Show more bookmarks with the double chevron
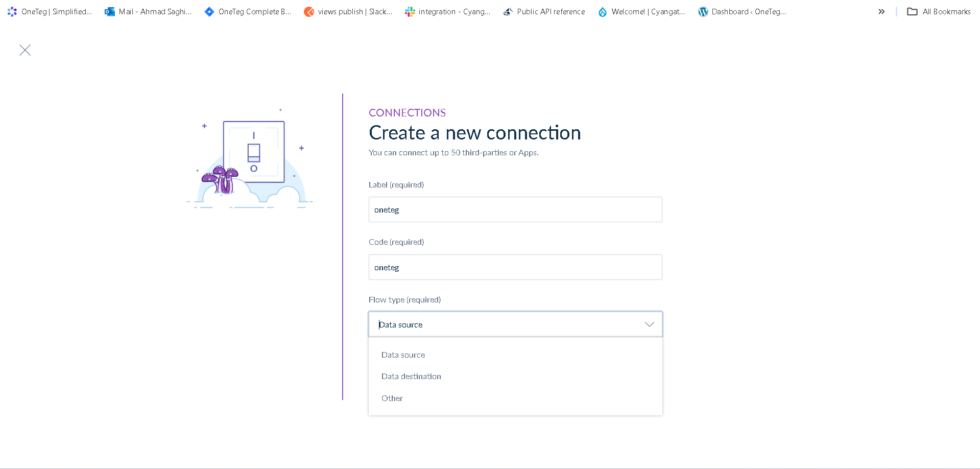980x469 pixels. [x=881, y=12]
